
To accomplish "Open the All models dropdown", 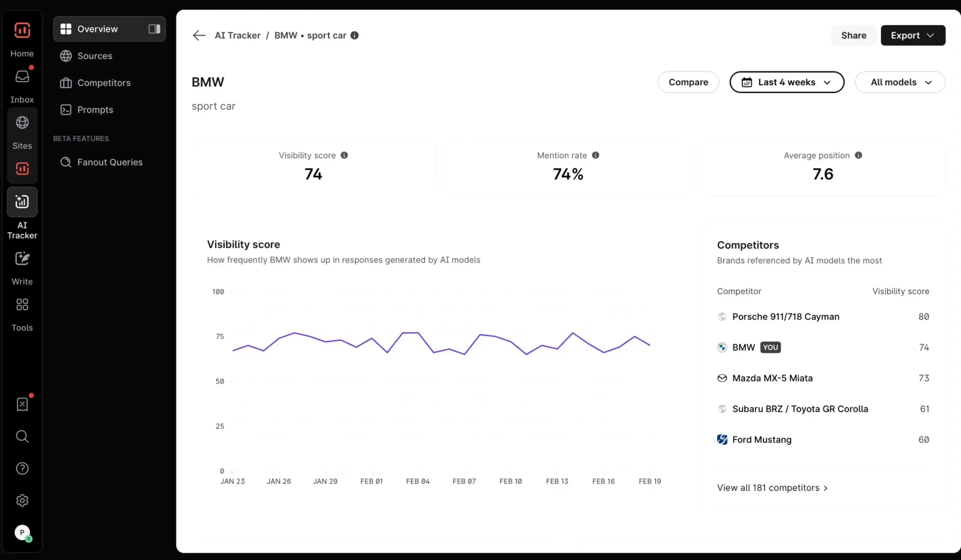I will (900, 82).
